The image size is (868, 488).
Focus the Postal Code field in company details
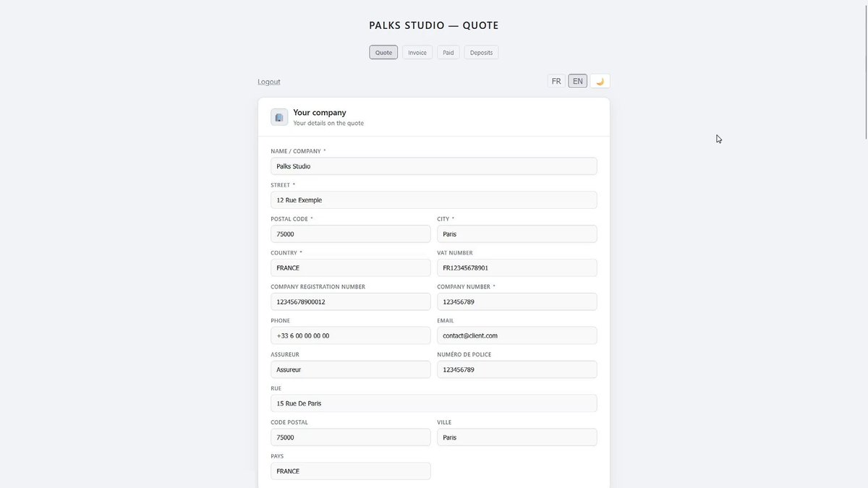[351, 234]
